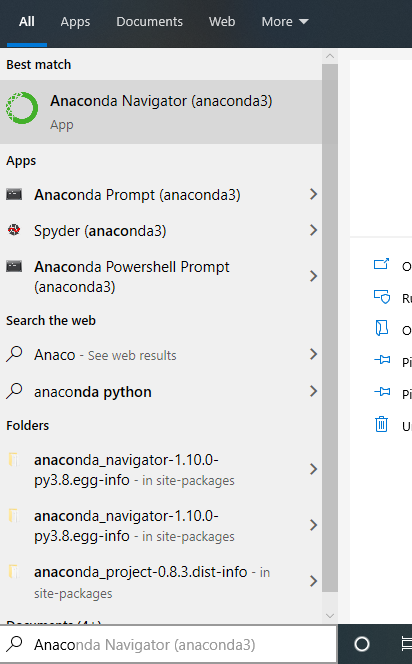Image resolution: width=412 pixels, height=664 pixels.
Task: Expand the anaconda python web search arrow
Action: pos(313,391)
